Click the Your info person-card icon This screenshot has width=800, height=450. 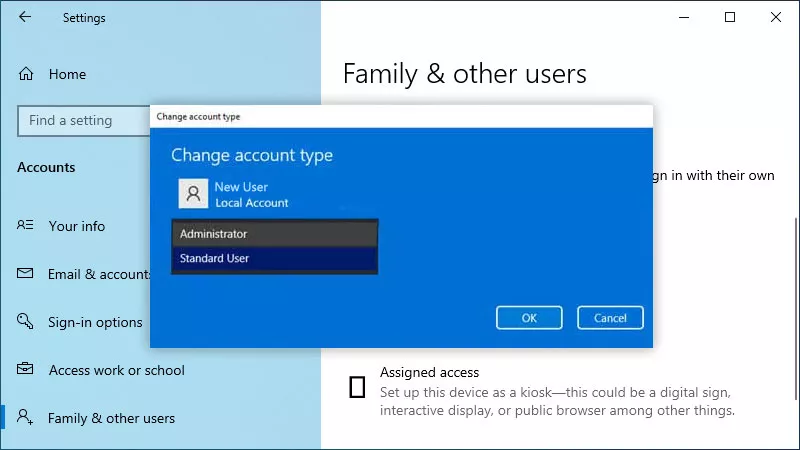tap(25, 224)
